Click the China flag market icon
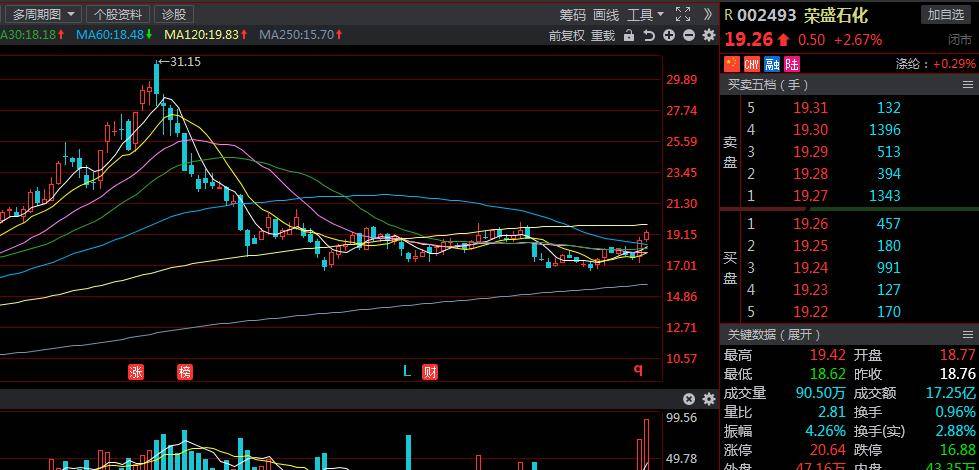Image resolution: width=979 pixels, height=470 pixels. pyautogui.click(x=731, y=64)
